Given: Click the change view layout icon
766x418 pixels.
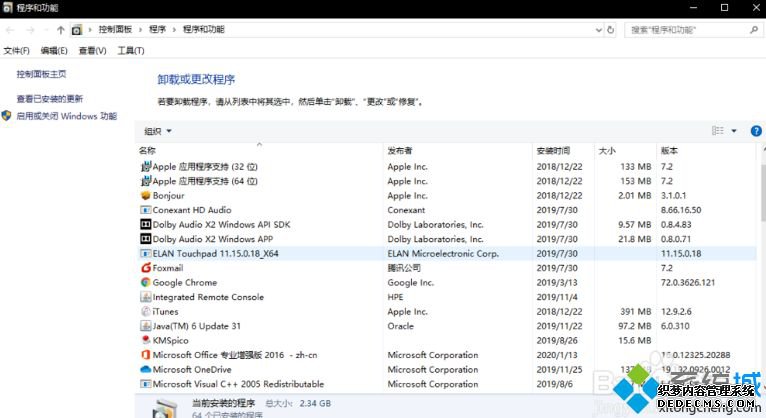Looking at the screenshot, I should [x=718, y=130].
